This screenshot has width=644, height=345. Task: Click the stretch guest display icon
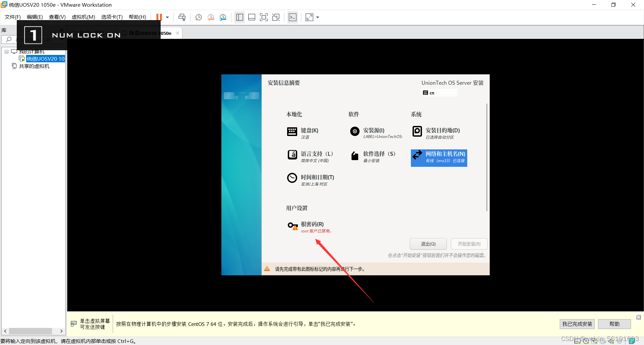pyautogui.click(x=309, y=17)
